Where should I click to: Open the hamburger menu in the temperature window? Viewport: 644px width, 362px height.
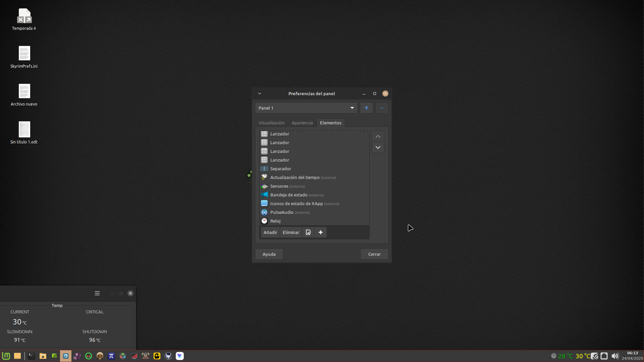[x=97, y=293]
